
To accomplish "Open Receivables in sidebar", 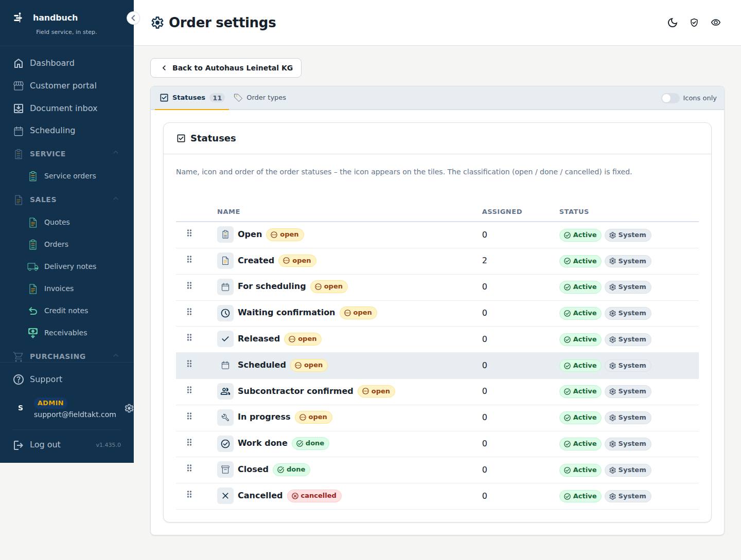I will (65, 333).
